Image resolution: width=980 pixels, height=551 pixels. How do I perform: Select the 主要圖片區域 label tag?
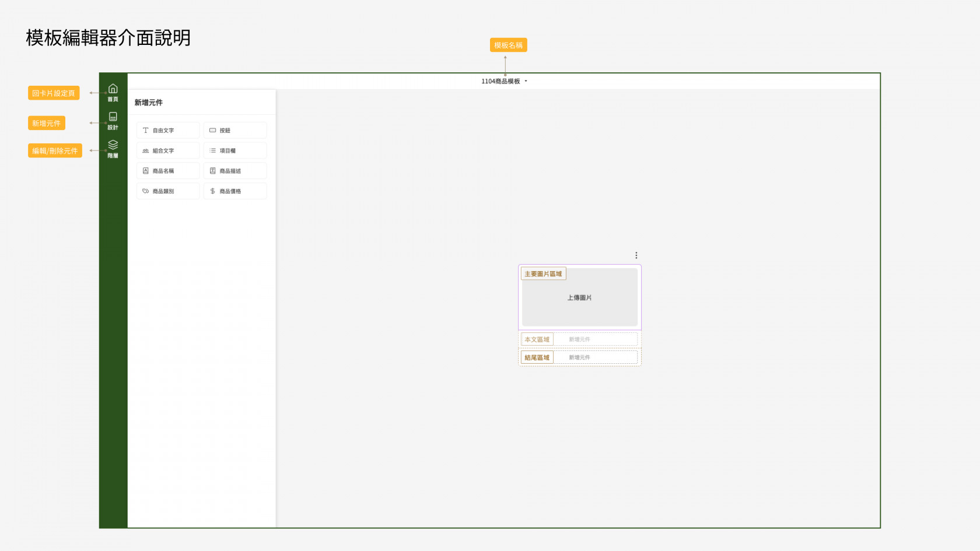(x=543, y=274)
